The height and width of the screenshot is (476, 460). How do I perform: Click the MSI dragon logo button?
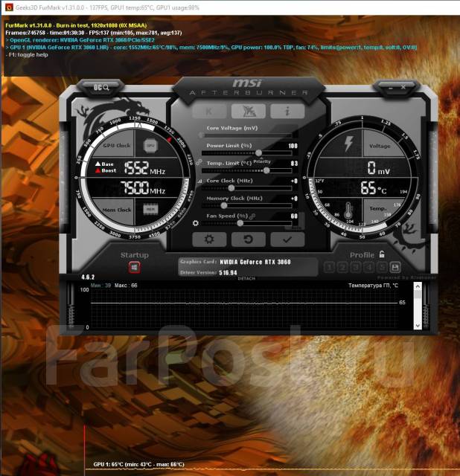coord(248,111)
